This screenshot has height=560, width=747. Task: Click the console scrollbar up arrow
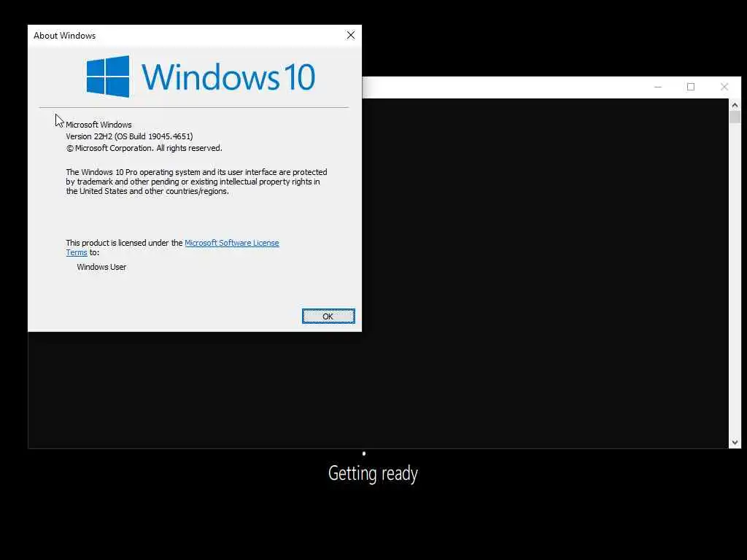(x=735, y=105)
